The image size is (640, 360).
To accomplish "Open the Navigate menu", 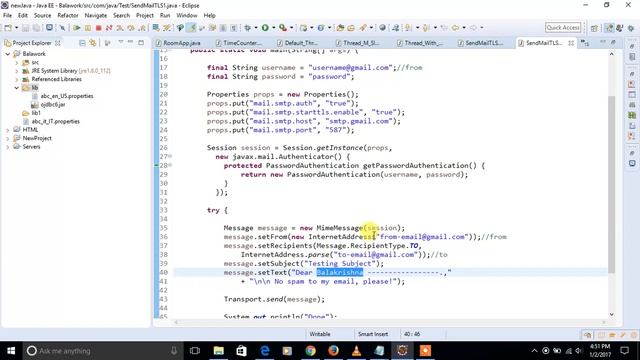I will [96, 16].
